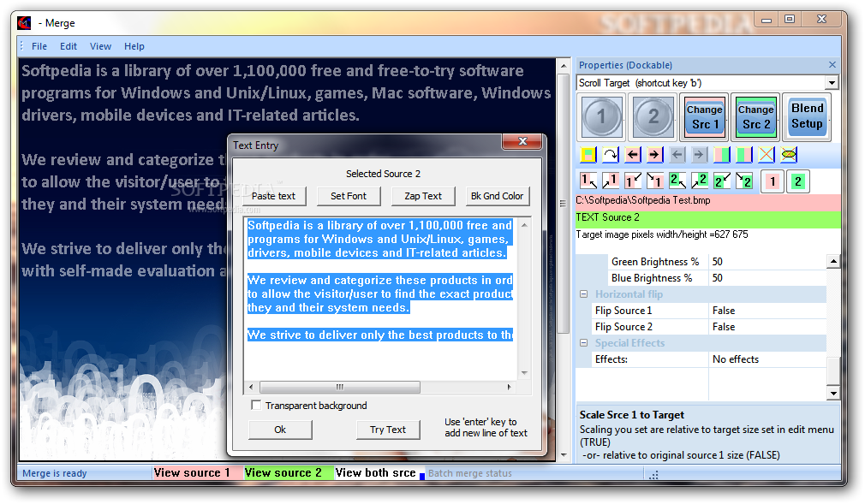Move source 1 to bottom-right corner icon
Viewport: 865px width, 504px height.
pos(655,181)
